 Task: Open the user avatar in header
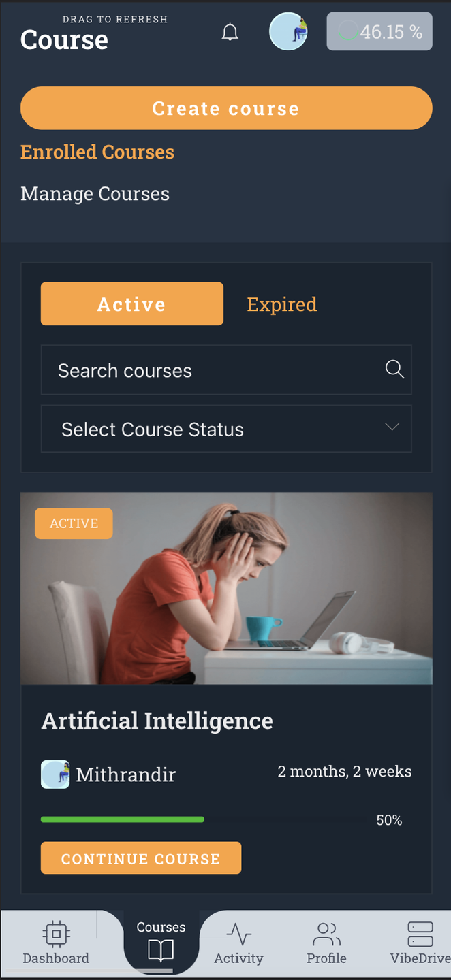pos(288,31)
